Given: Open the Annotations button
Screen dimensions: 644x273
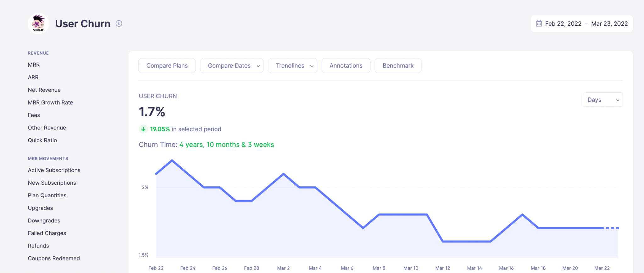Looking at the screenshot, I should (x=346, y=66).
